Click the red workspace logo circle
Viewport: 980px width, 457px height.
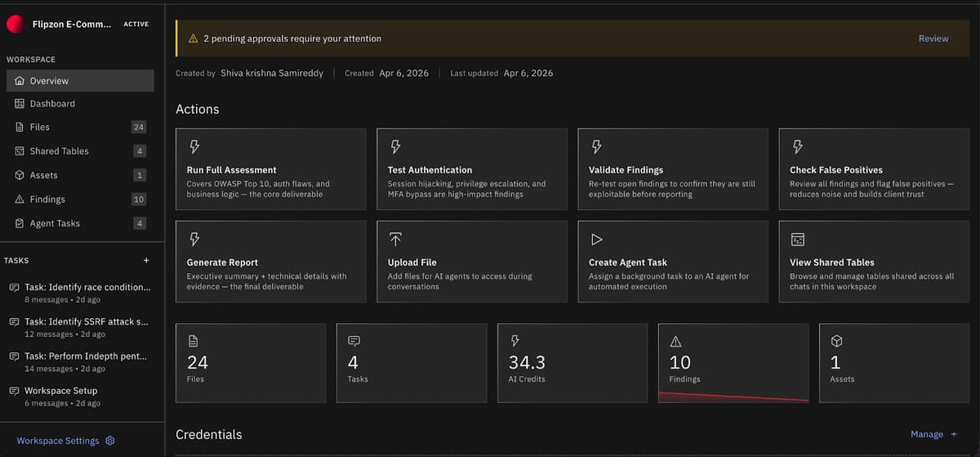16,25
